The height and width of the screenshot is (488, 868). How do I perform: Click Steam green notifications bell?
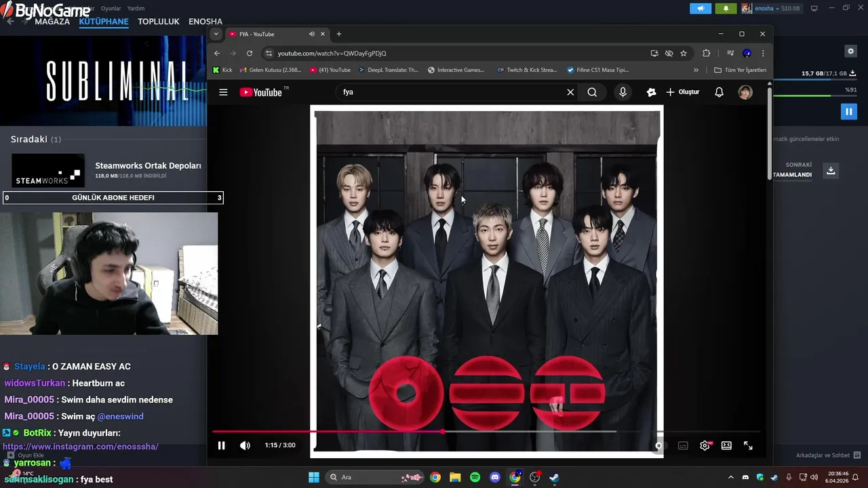726,8
